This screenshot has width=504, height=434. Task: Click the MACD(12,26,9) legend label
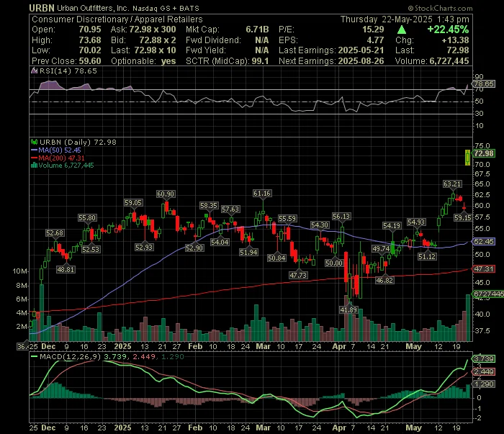click(70, 356)
